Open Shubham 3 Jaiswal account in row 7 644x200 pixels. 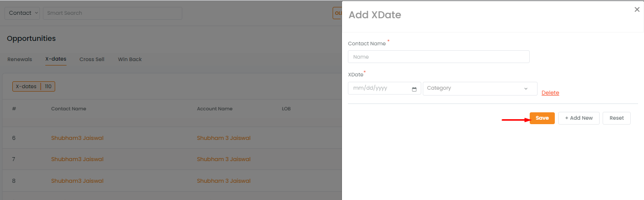224,159
